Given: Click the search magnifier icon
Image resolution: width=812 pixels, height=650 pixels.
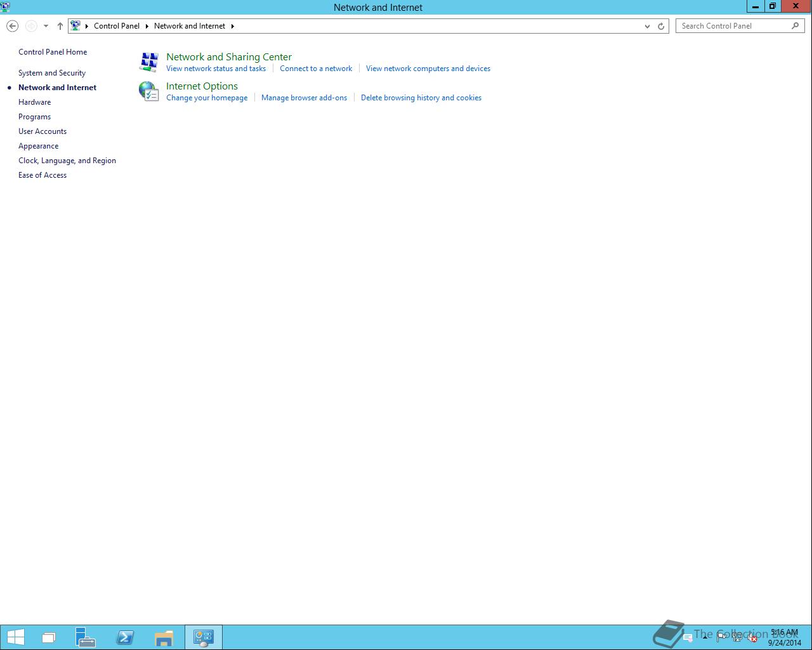Looking at the screenshot, I should click(796, 26).
